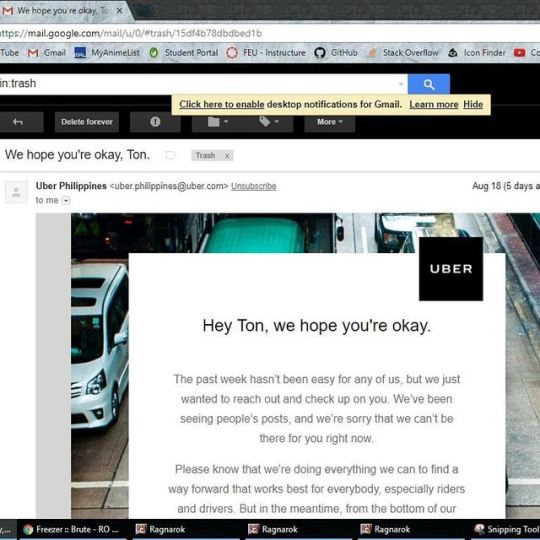The width and height of the screenshot is (540, 540).
Task: Switch to first Ragnarok taskbar item
Action: point(186,529)
